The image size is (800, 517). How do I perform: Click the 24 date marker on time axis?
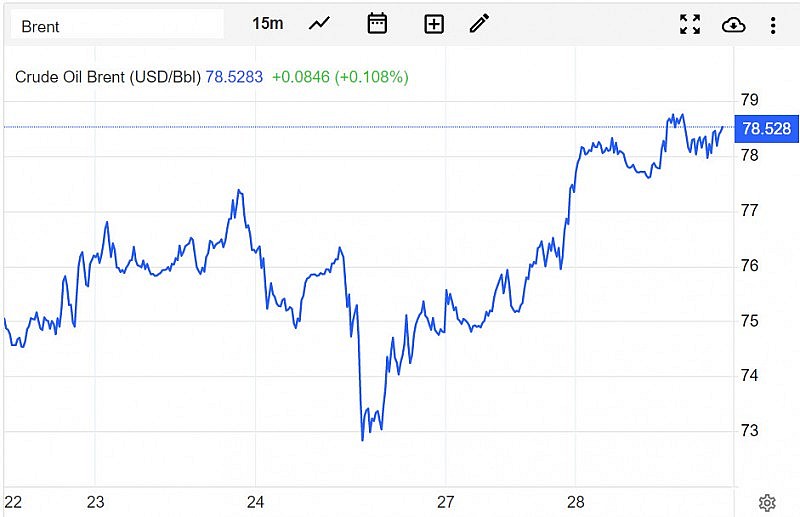coord(255,502)
